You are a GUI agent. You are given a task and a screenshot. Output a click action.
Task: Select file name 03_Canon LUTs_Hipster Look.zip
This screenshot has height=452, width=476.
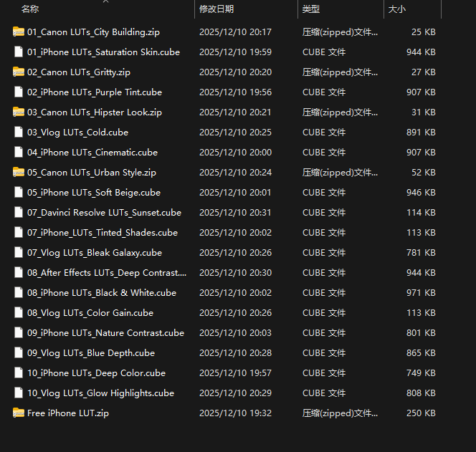pyautogui.click(x=95, y=112)
